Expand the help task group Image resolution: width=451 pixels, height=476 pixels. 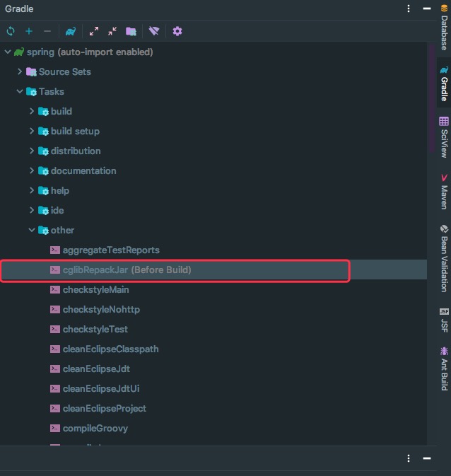32,190
